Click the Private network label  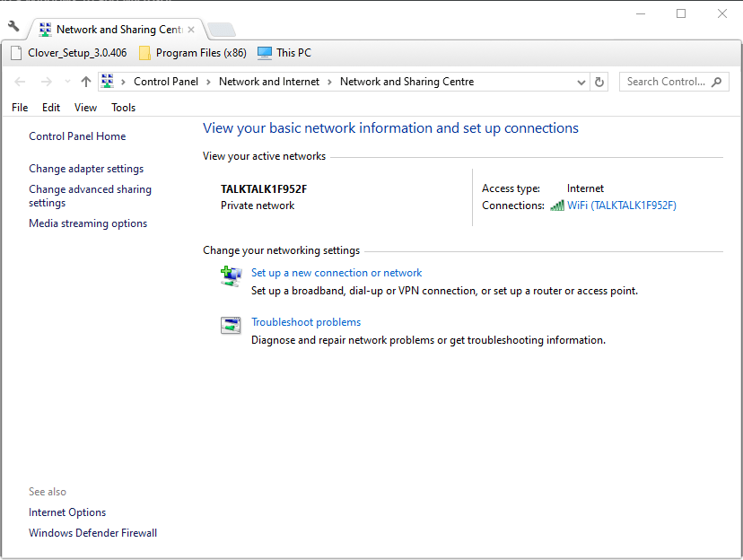(x=258, y=206)
